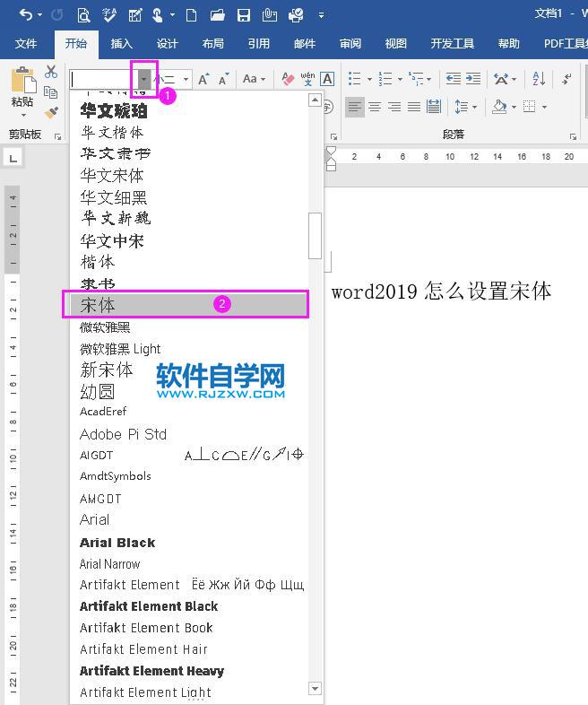The height and width of the screenshot is (705, 588).
Task: Increase paragraph indent icon
Action: [473, 79]
